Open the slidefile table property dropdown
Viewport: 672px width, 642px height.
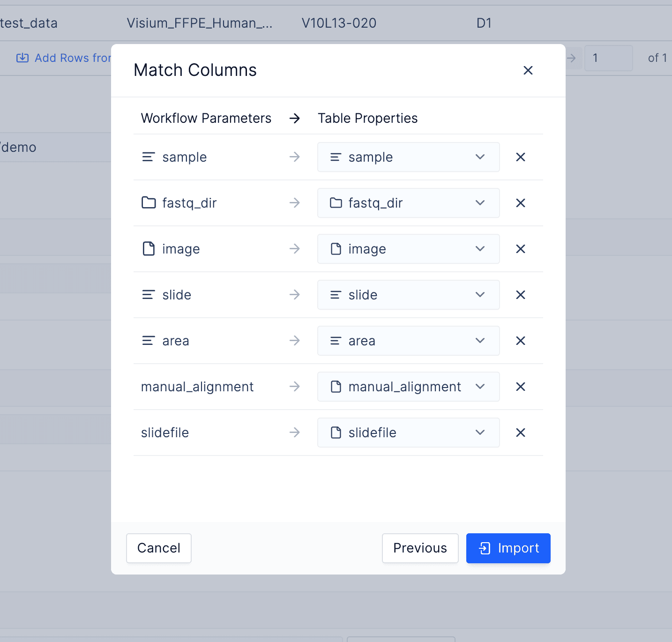click(409, 433)
